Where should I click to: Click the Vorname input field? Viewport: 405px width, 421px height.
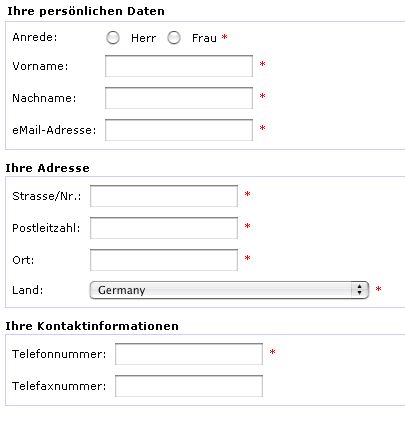(179, 66)
